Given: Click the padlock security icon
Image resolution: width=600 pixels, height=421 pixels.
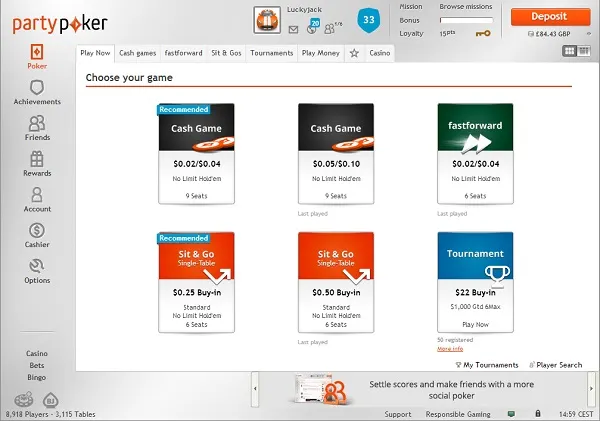Looking at the screenshot, I should coord(538,413).
